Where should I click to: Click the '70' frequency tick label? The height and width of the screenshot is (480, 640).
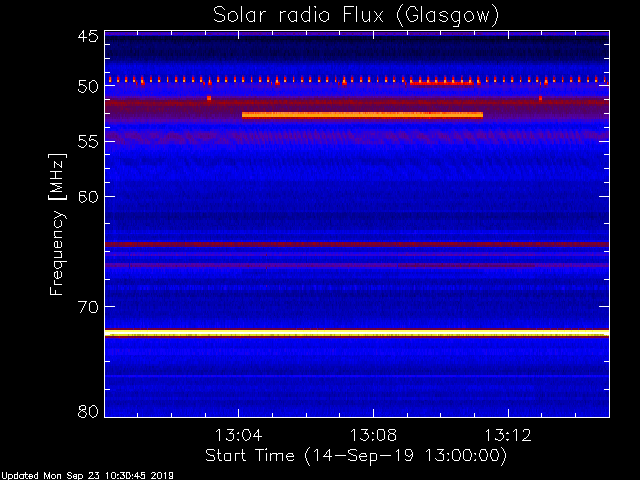coord(88,307)
